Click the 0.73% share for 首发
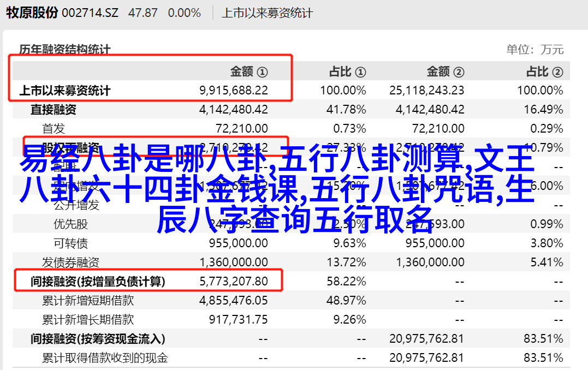The image size is (588, 370). pyautogui.click(x=349, y=129)
